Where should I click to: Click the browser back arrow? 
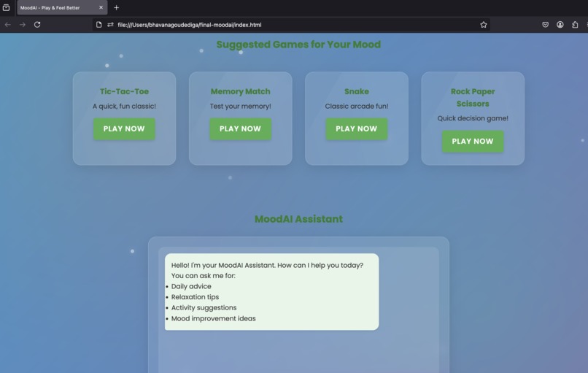(x=7, y=25)
